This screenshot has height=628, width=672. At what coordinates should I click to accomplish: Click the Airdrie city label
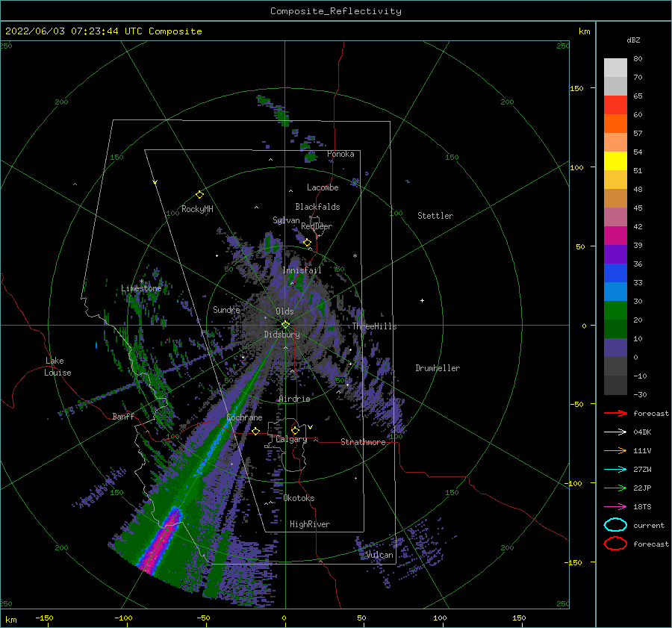tap(294, 399)
